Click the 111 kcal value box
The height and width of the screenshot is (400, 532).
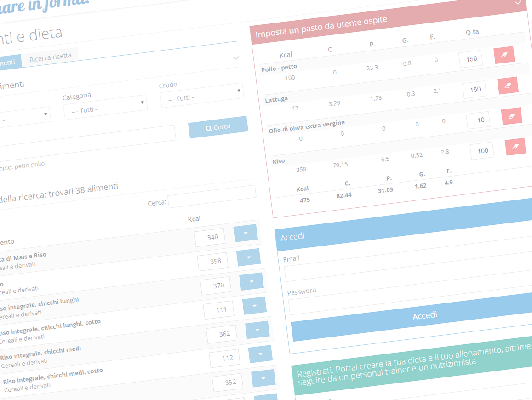[219, 310]
